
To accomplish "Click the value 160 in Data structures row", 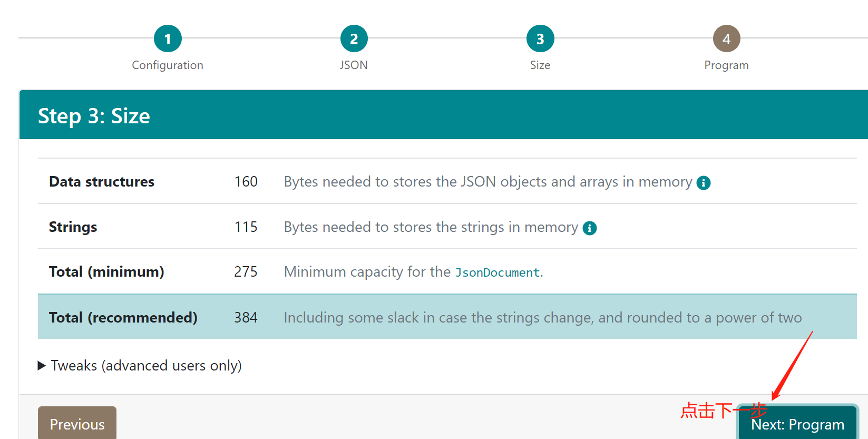I will pos(246,182).
